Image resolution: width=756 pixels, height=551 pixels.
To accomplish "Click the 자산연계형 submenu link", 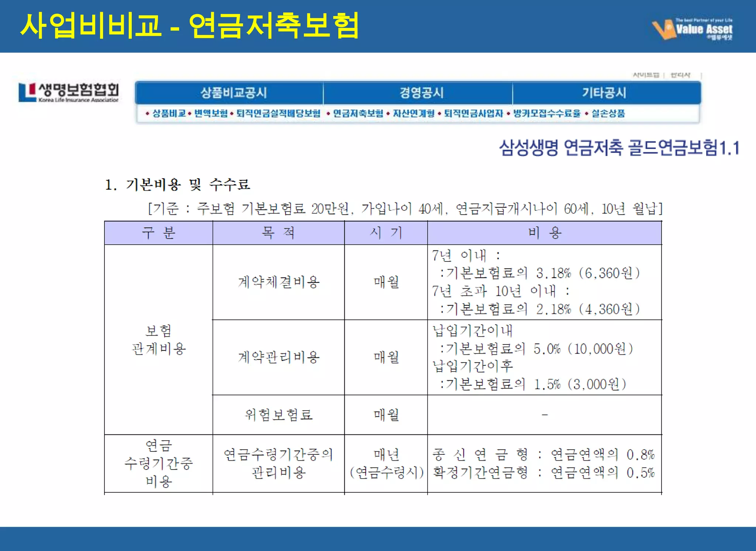I will [x=413, y=113].
